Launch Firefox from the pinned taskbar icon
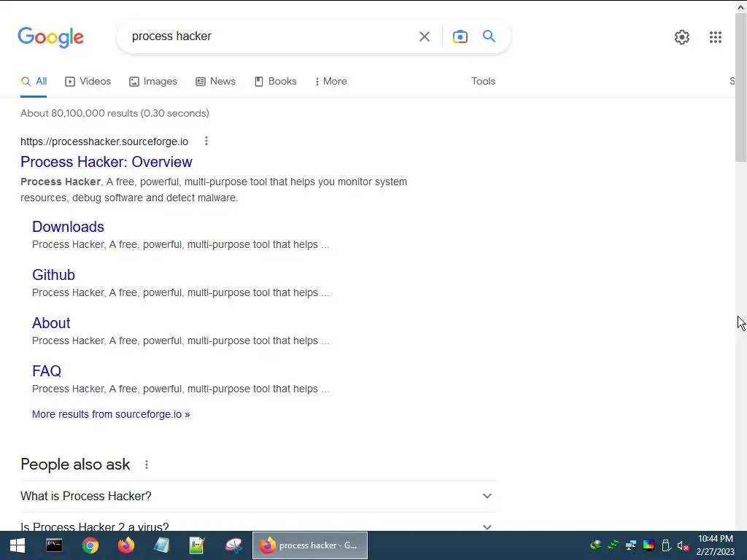The image size is (747, 560). click(x=125, y=545)
